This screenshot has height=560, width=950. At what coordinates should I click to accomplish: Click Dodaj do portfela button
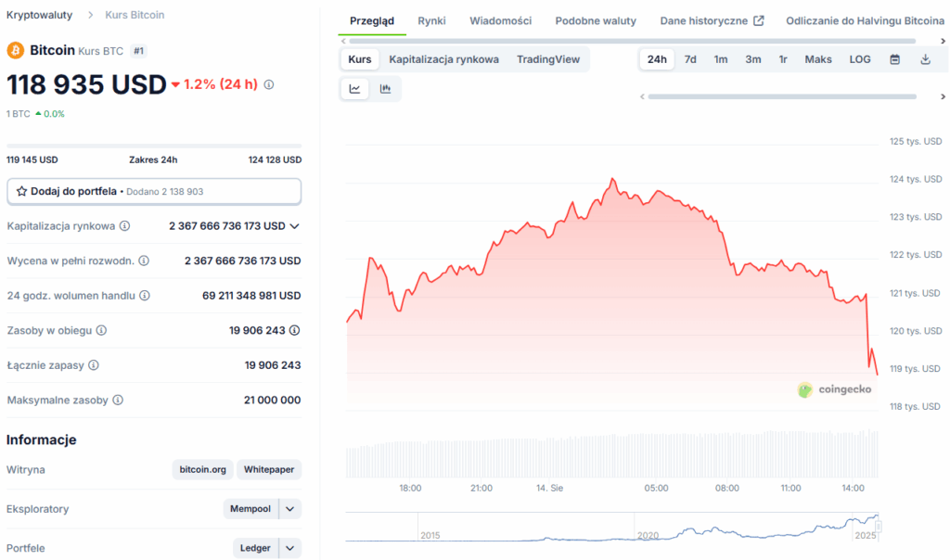154,191
